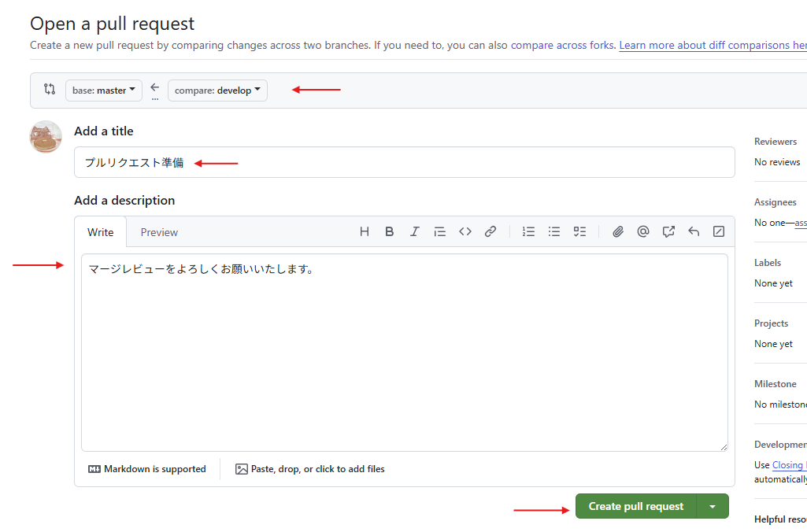Click the Heading formatting icon
Screen dimensions: 807x532
(365, 231)
